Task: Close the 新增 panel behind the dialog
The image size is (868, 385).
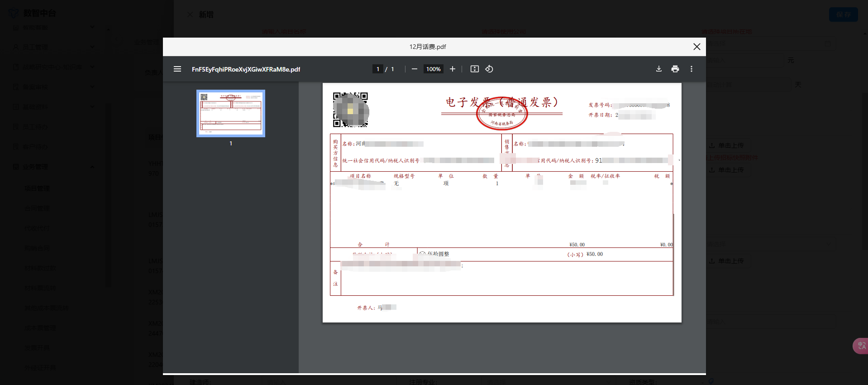Action: 190,14
